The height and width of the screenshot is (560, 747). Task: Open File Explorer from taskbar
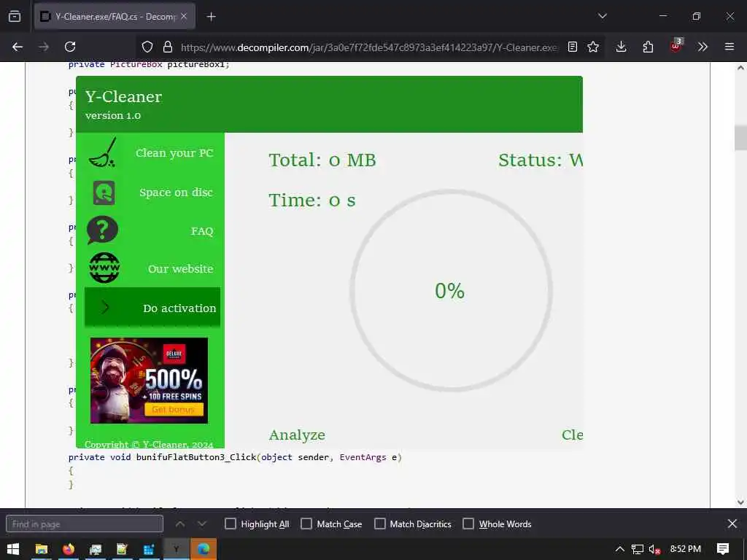pos(42,549)
